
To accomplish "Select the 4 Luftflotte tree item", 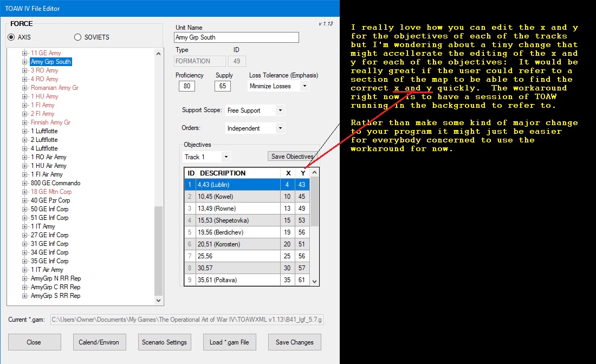I will pyautogui.click(x=44, y=148).
